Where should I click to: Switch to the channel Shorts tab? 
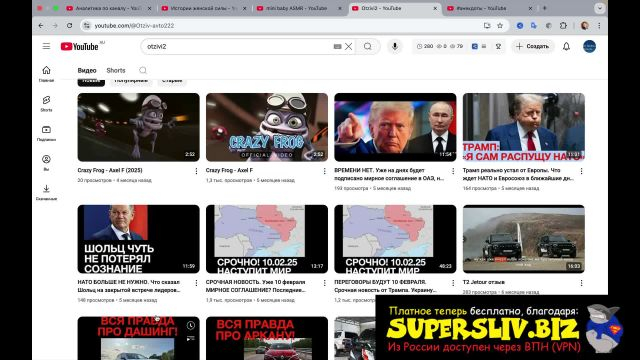coord(116,71)
